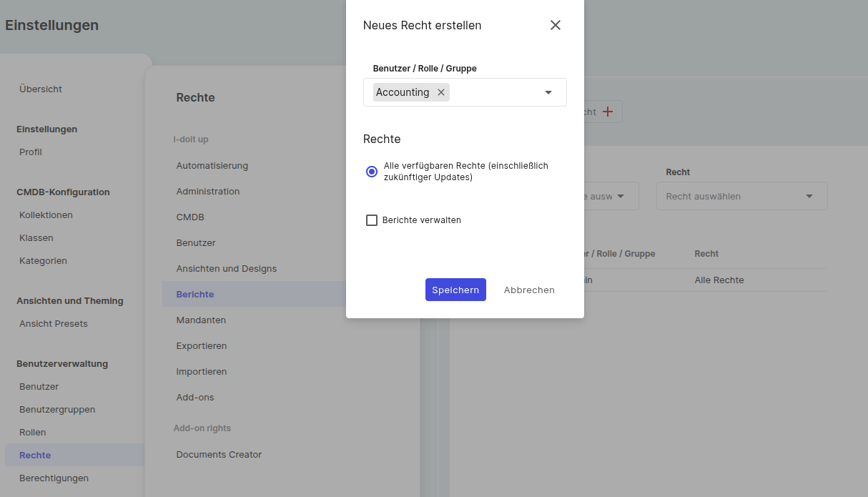Open Übersicht in the settings sidebar

pyautogui.click(x=41, y=89)
